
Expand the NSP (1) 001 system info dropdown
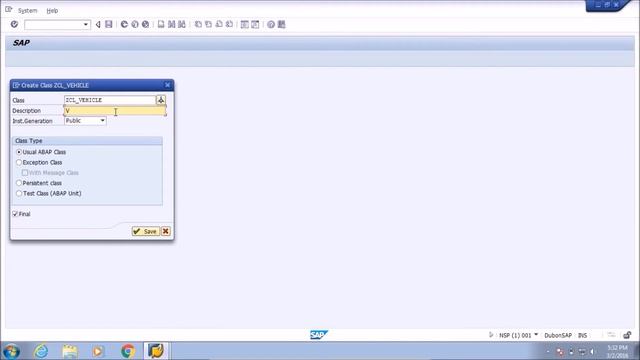(536, 335)
